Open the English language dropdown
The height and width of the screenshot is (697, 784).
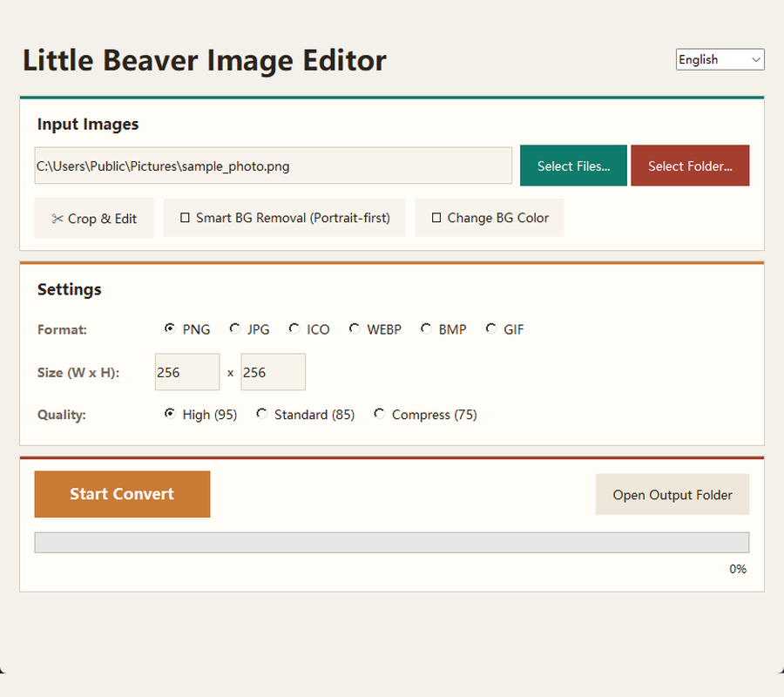click(720, 59)
